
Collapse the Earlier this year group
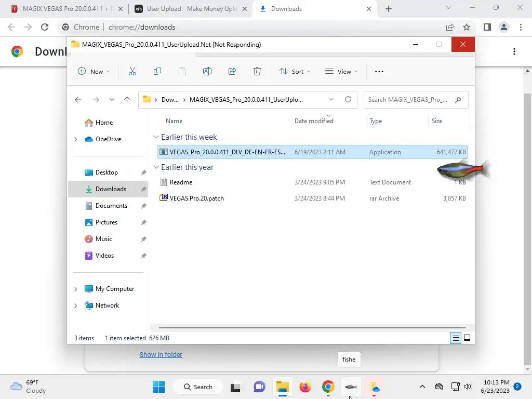pos(156,167)
